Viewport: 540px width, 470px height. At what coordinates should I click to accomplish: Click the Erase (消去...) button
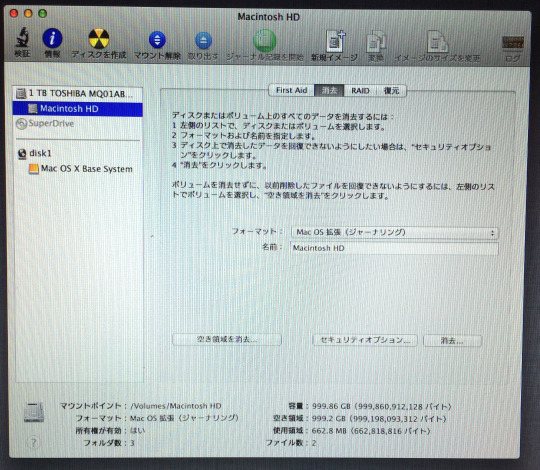click(452, 341)
